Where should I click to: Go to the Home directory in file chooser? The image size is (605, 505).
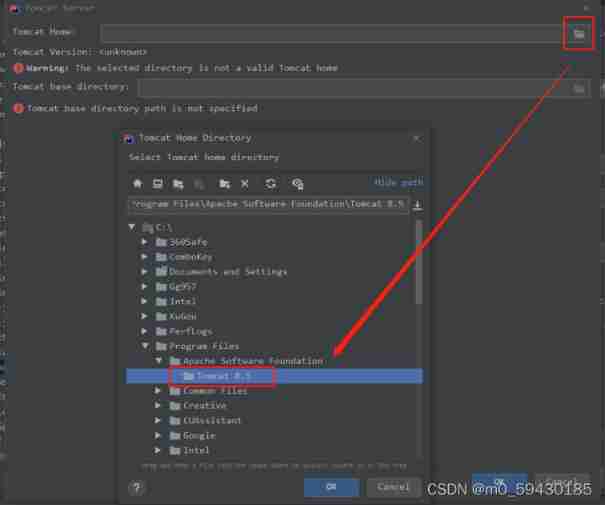[x=138, y=183]
